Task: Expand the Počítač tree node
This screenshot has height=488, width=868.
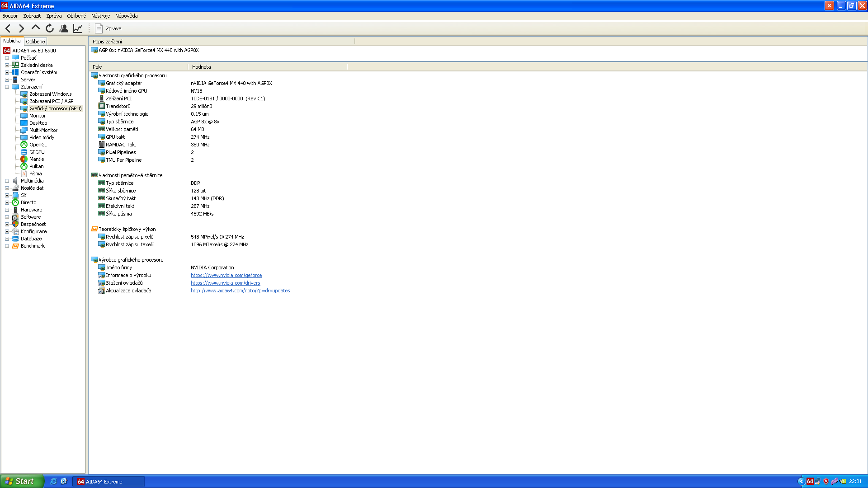Action: 7,58
